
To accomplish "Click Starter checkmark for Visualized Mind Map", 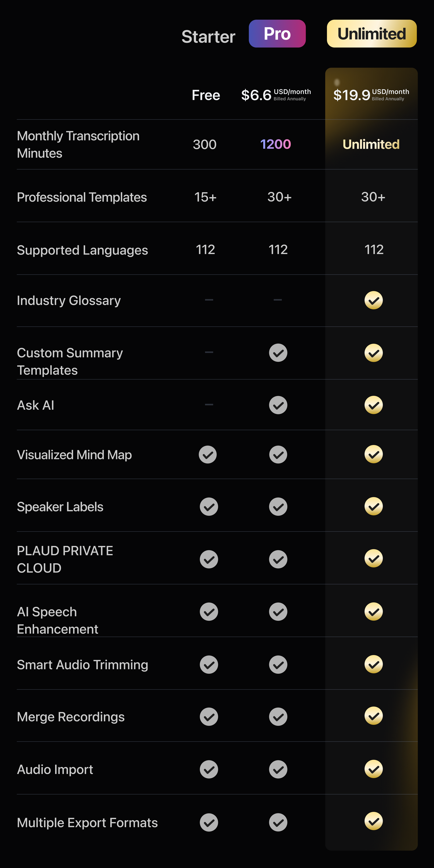I will (207, 455).
